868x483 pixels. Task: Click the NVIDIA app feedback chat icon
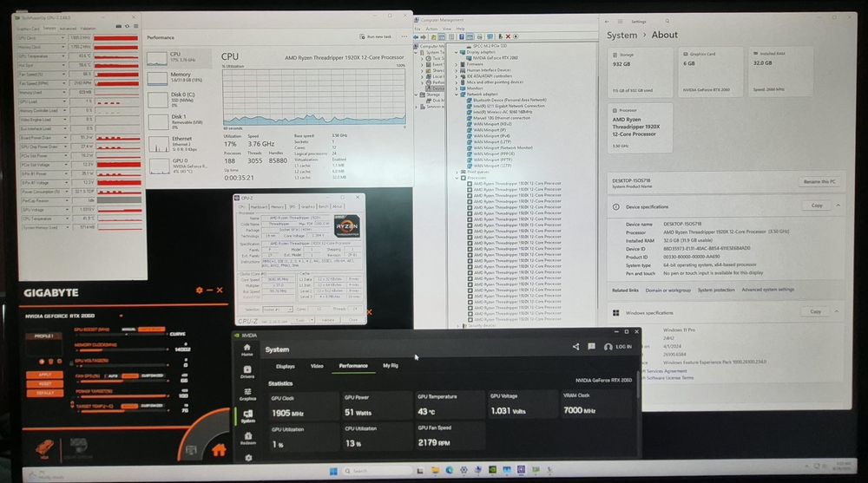tap(591, 346)
